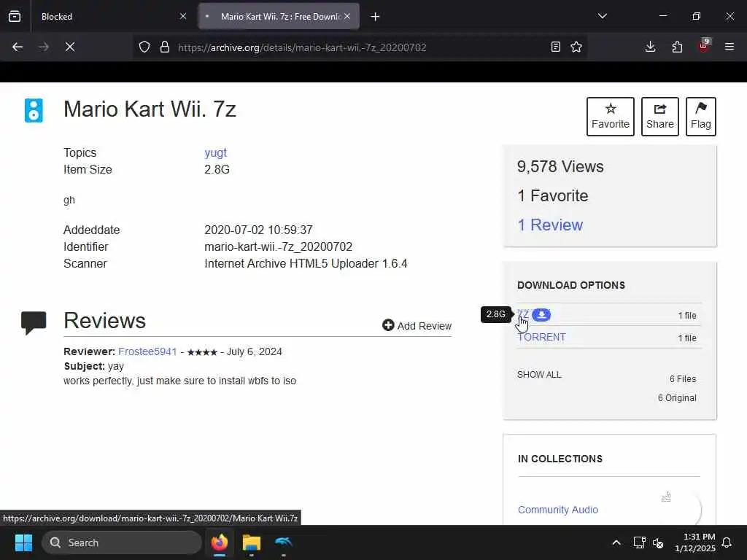Open Firefox from the taskbar
747x560 pixels.
(x=220, y=542)
